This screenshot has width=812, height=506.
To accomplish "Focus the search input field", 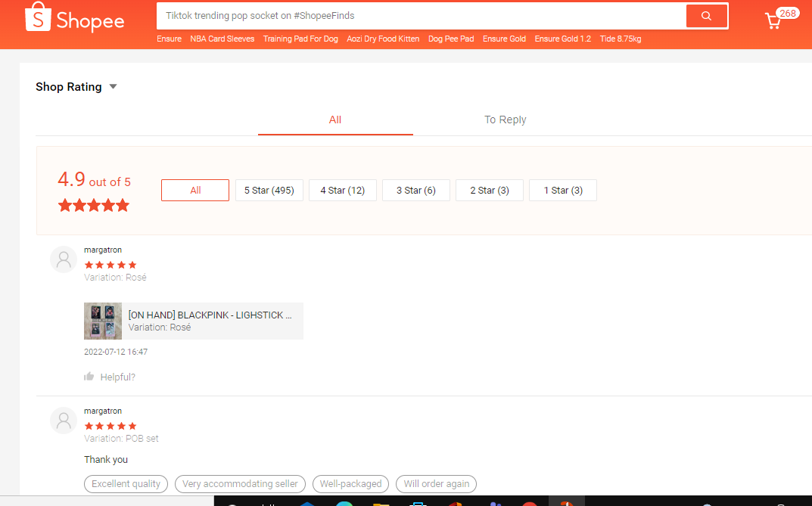I will click(x=422, y=16).
